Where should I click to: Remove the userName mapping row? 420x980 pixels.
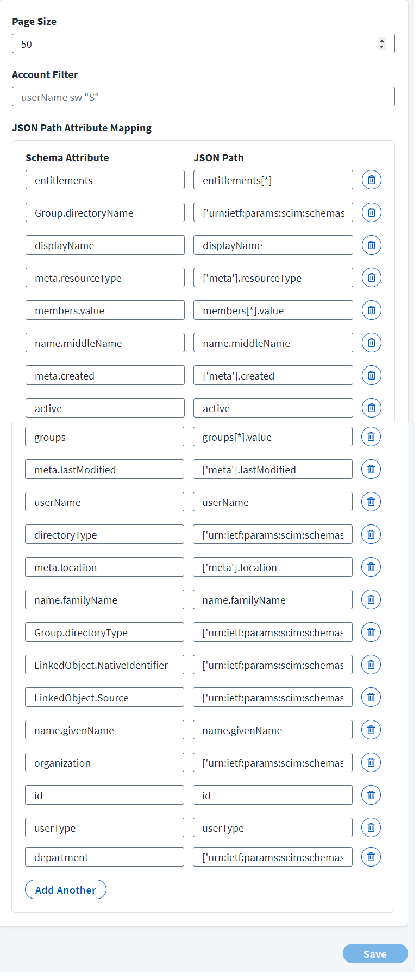371,502
